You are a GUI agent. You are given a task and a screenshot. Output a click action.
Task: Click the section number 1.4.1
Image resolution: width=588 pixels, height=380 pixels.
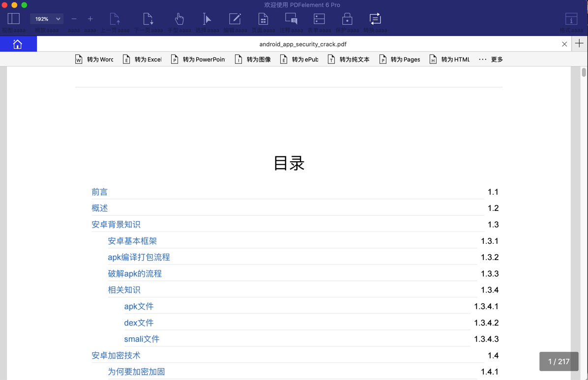[x=490, y=372]
